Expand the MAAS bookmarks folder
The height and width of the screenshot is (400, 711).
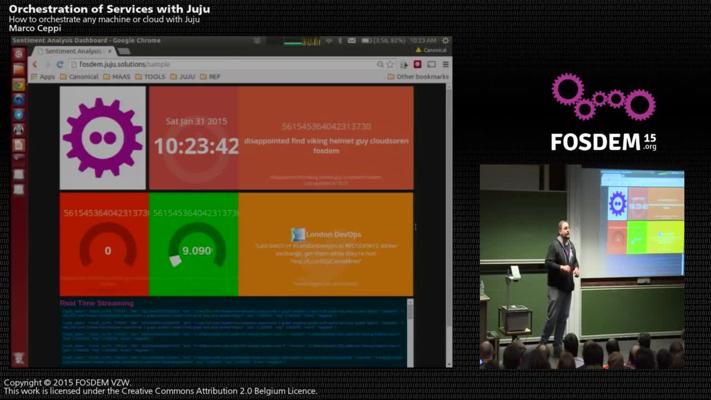tap(120, 76)
